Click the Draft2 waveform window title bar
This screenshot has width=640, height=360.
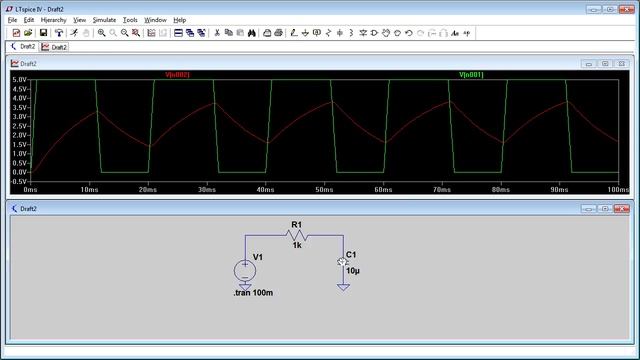point(320,64)
